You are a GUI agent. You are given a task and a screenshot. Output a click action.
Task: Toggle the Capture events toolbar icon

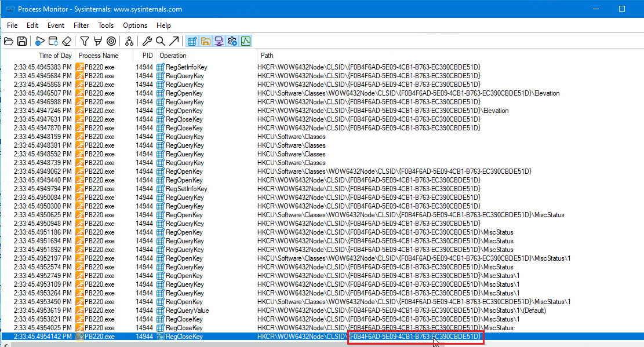coord(40,41)
